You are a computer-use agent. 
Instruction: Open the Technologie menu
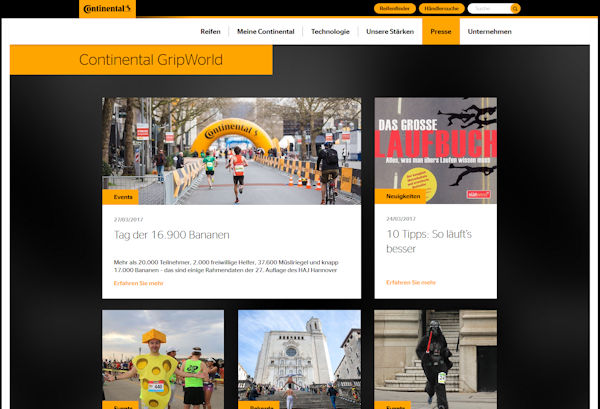pos(330,31)
